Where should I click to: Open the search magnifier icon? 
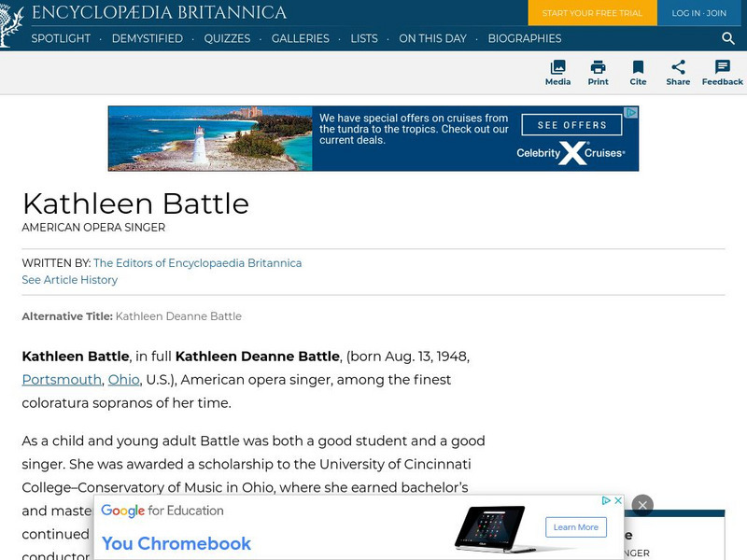[x=728, y=38]
